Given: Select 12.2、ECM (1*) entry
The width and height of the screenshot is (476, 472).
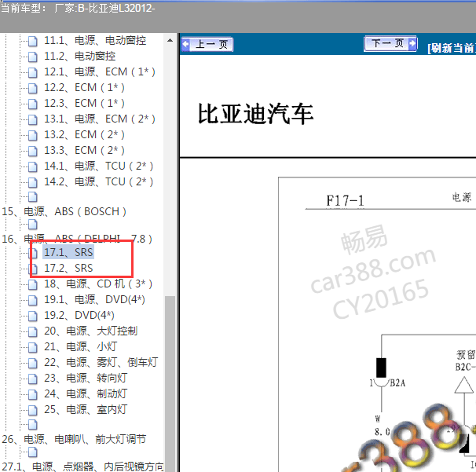Looking at the screenshot, I should point(84,88).
